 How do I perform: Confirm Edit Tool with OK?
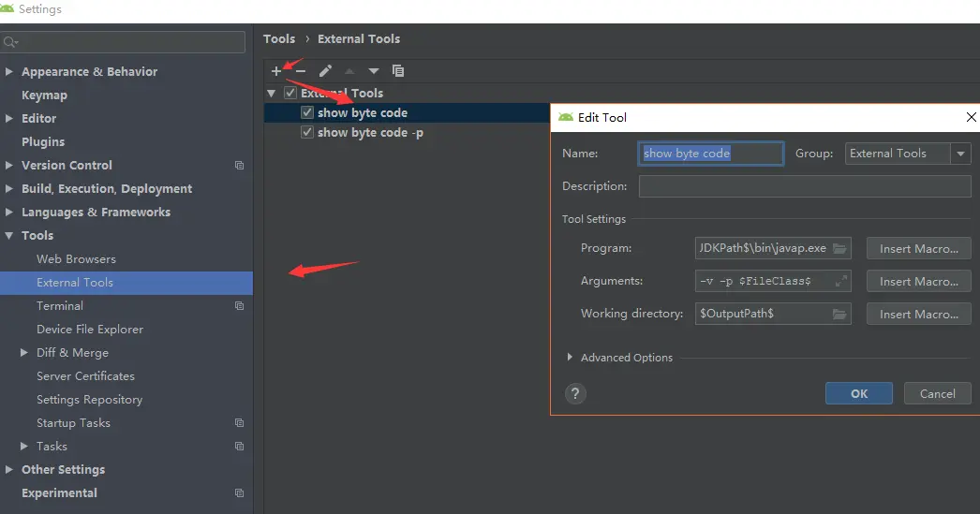[859, 393]
